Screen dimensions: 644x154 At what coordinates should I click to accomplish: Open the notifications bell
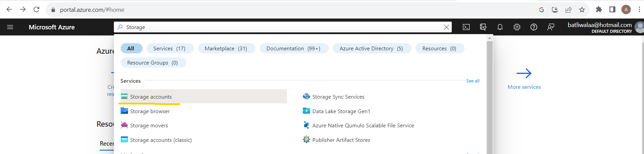point(500,27)
